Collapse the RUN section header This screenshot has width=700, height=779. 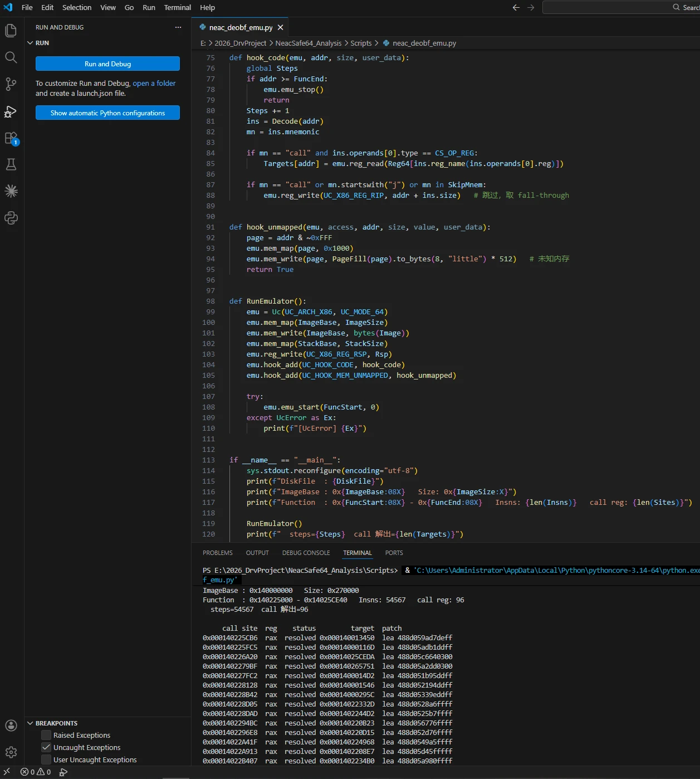pyautogui.click(x=38, y=43)
